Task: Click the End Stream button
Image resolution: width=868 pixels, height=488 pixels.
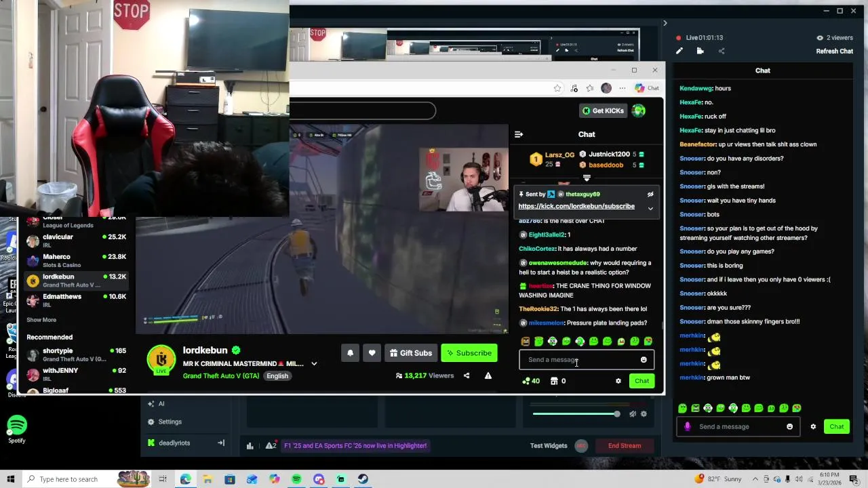Action: click(x=625, y=445)
